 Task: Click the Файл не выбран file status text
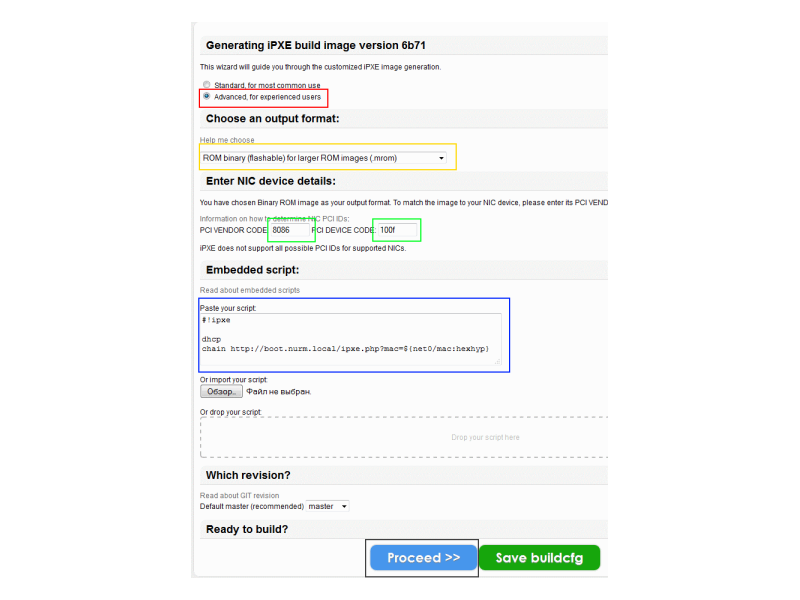[279, 392]
